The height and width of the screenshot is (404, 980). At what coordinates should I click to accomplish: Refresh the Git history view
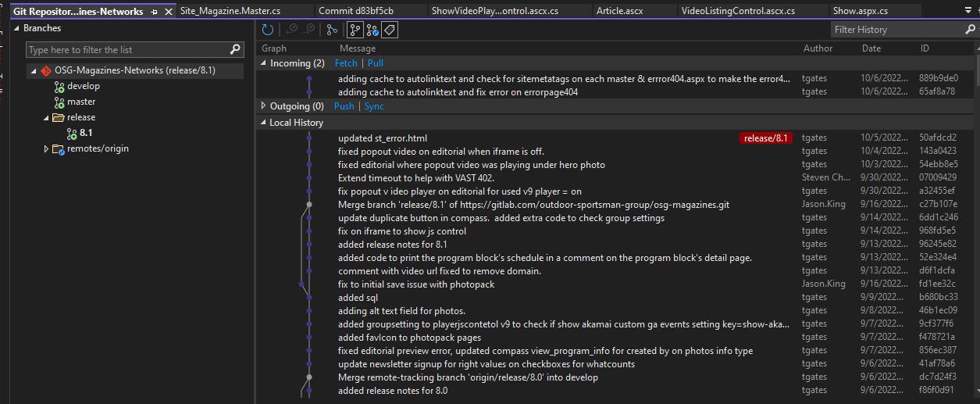268,30
